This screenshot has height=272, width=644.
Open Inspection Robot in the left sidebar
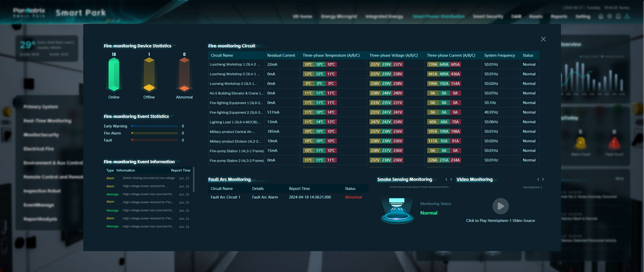click(42, 191)
